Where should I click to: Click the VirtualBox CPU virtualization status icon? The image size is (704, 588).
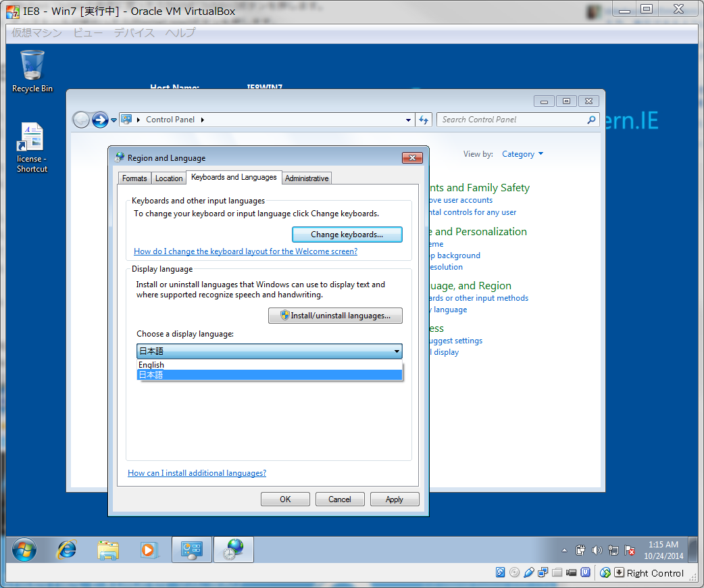coord(586,572)
